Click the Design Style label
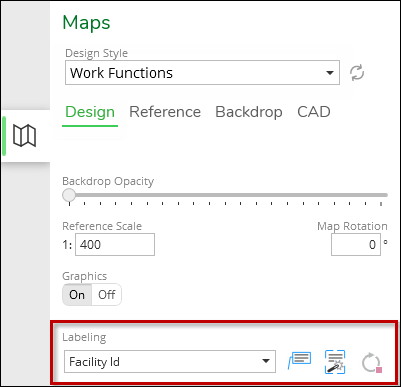 click(x=97, y=53)
